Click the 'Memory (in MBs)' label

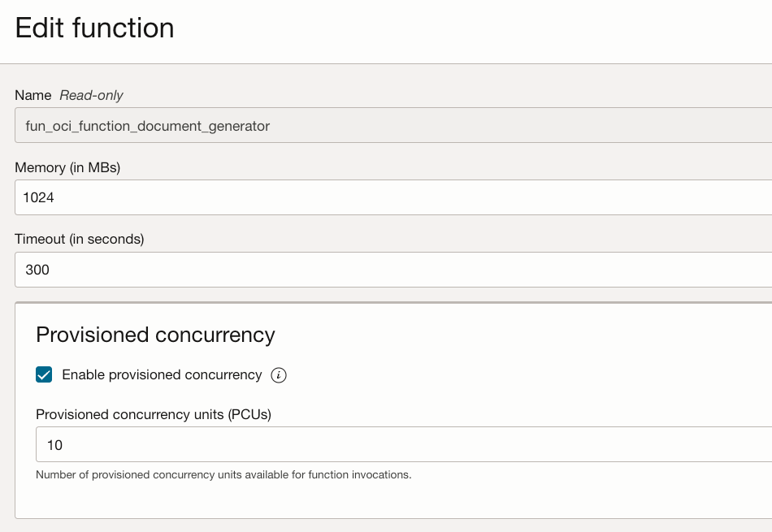click(67, 167)
